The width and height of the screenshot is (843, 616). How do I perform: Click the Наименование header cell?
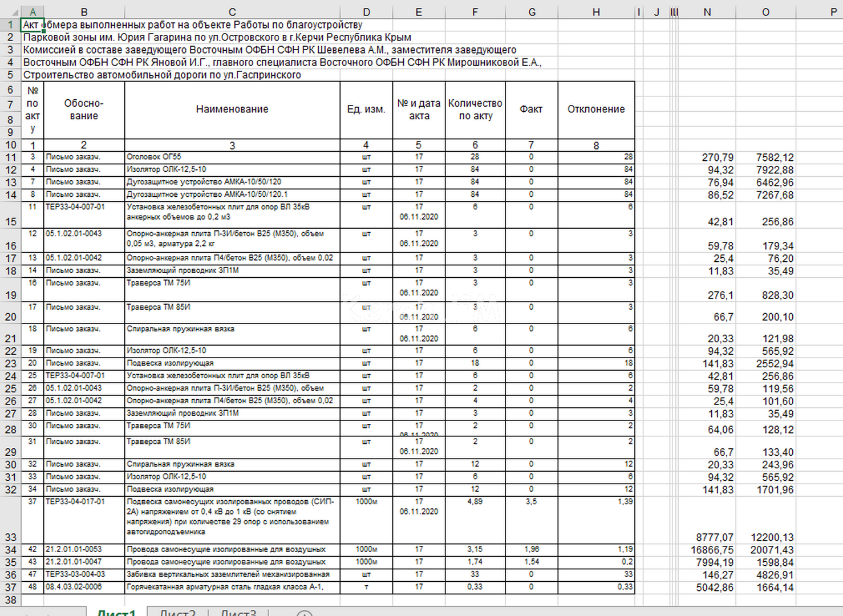232,110
